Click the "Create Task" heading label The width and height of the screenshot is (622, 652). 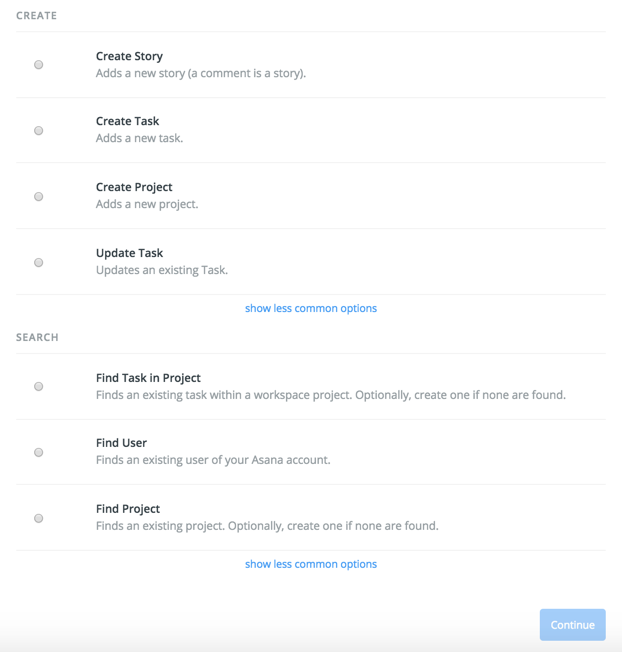click(x=127, y=121)
